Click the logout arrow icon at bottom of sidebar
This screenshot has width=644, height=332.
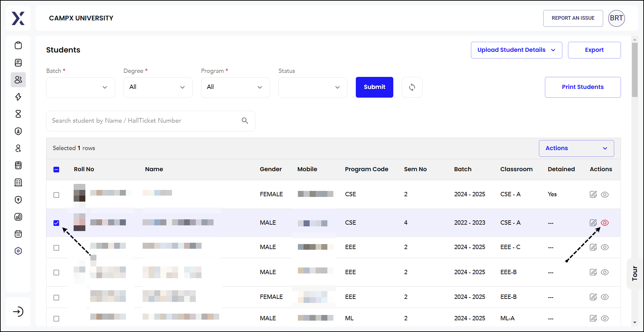[x=18, y=312]
